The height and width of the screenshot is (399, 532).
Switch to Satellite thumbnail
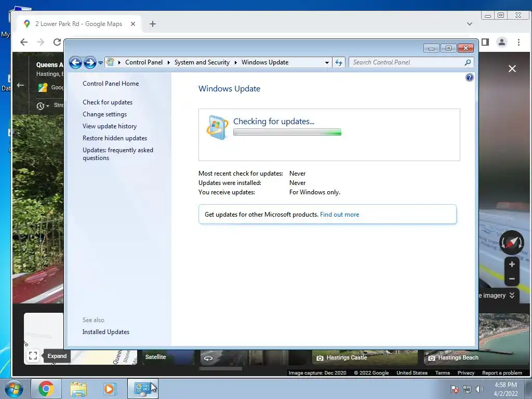[168, 357]
